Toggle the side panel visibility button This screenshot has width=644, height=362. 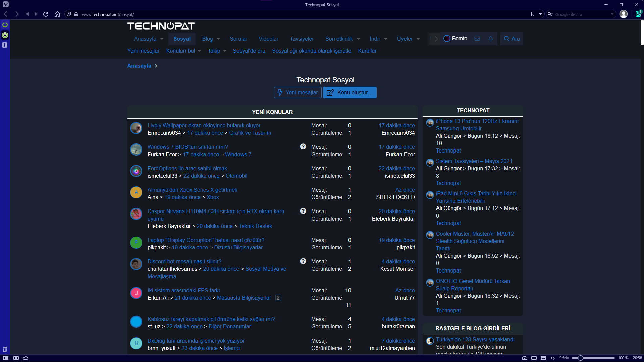(6, 358)
